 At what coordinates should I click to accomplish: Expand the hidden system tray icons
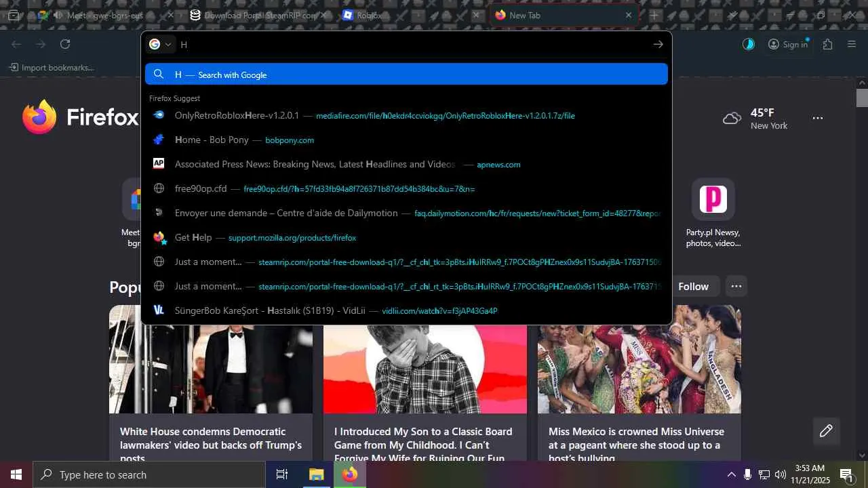(x=731, y=474)
